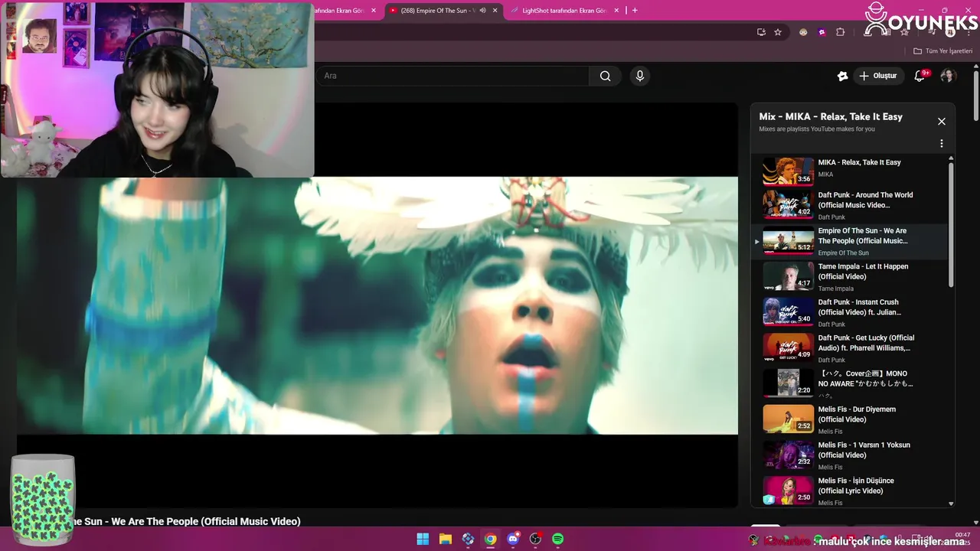Bookmark this page with star icon
The image size is (980, 551).
pos(778,32)
